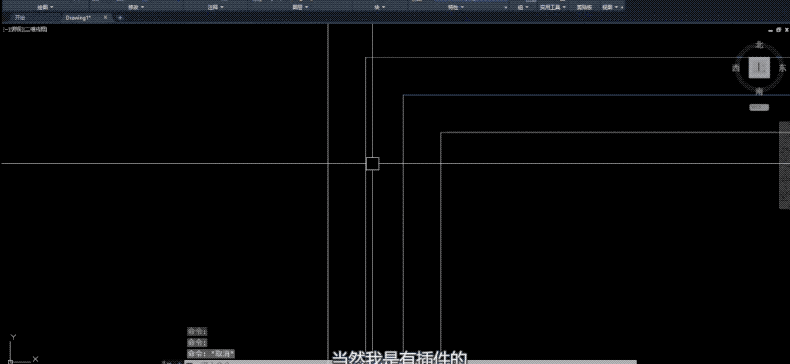Rotate view to 北 (North) on compass
The width and height of the screenshot is (790, 364).
coord(759,45)
